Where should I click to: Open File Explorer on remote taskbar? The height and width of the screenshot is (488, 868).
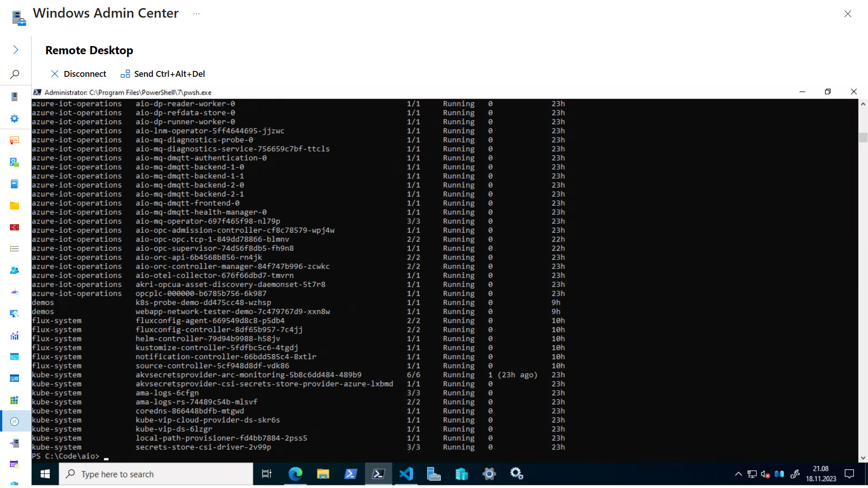pyautogui.click(x=323, y=474)
